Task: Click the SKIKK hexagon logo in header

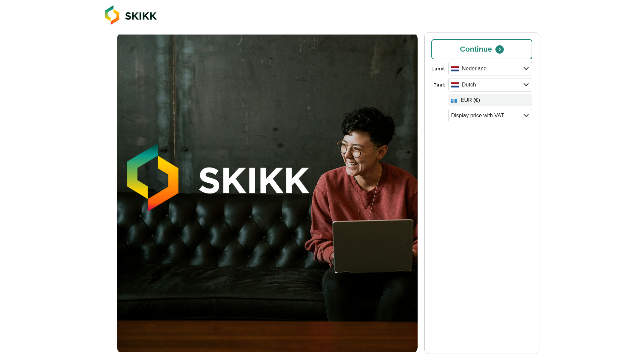Action: click(112, 15)
